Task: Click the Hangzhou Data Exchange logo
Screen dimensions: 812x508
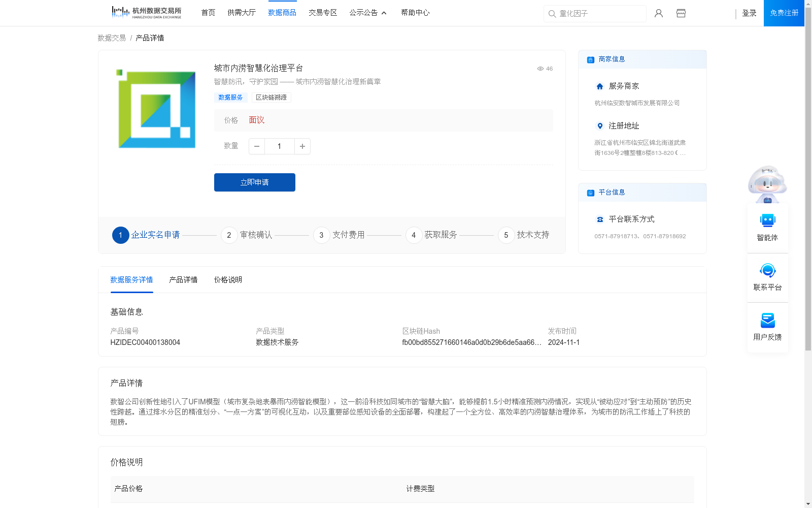Action: [146, 13]
